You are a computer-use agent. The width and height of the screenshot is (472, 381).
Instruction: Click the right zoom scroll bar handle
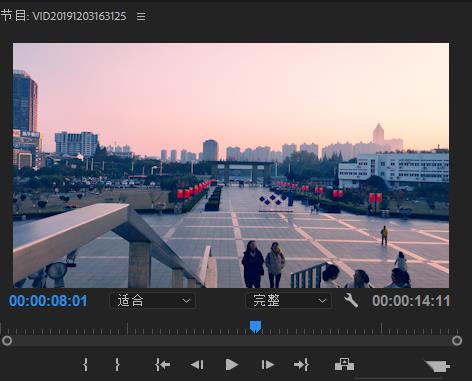click(457, 341)
